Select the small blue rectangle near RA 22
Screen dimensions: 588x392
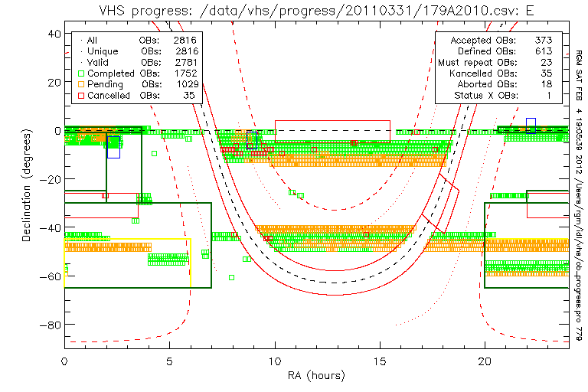531,126
